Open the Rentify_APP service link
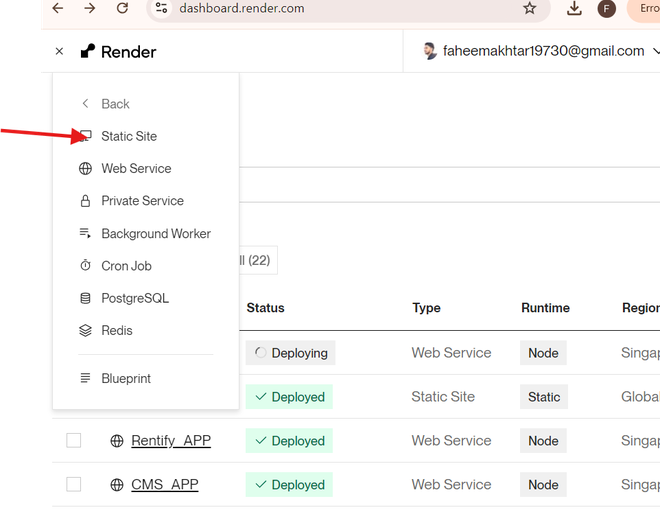660x512 pixels. pyautogui.click(x=171, y=441)
